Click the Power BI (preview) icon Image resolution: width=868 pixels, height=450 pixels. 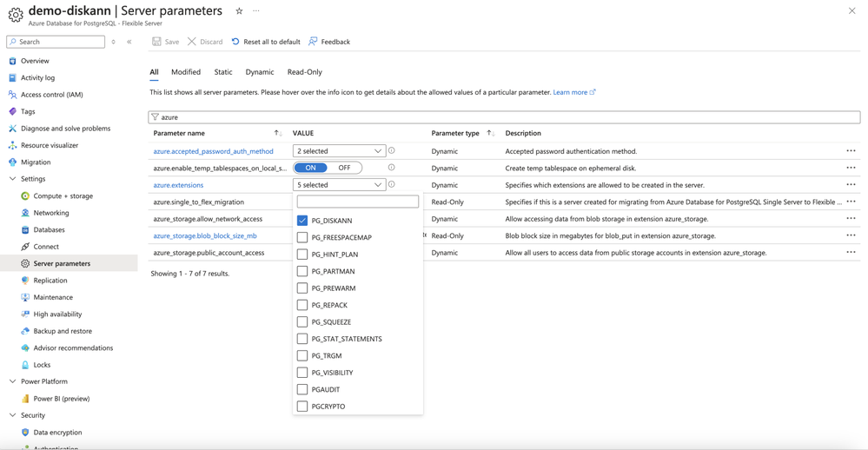point(25,399)
